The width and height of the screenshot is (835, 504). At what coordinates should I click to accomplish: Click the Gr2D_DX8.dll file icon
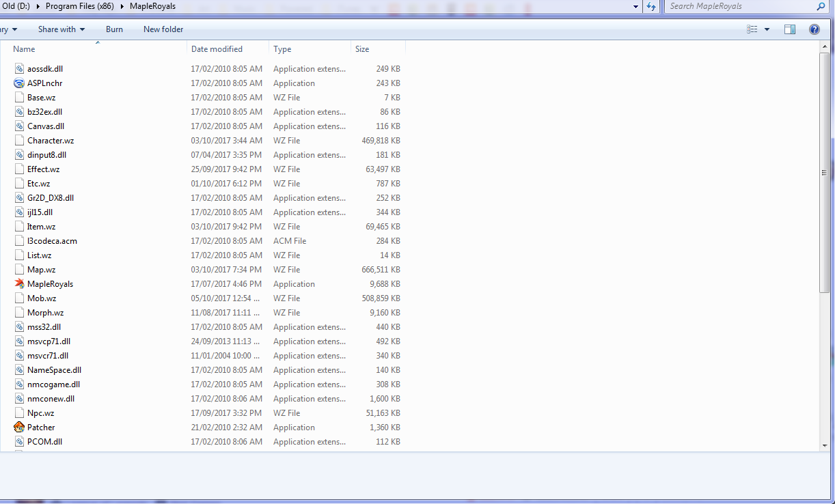pyautogui.click(x=19, y=198)
